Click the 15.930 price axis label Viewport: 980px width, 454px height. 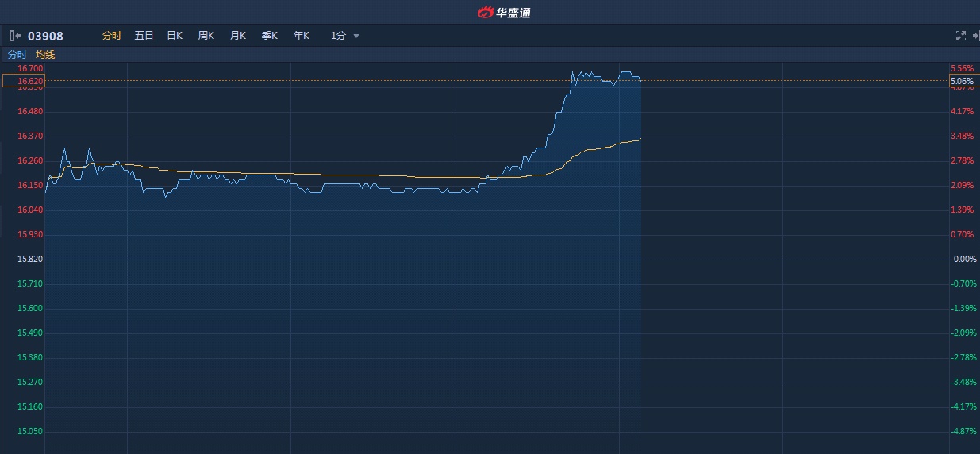30,235
